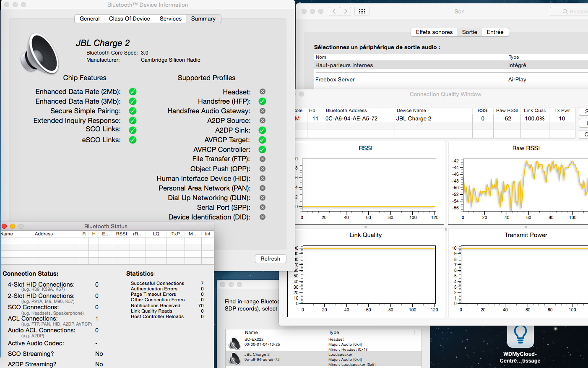Open the show-all grid icon in Son window
588x368 pixels.
362,11
